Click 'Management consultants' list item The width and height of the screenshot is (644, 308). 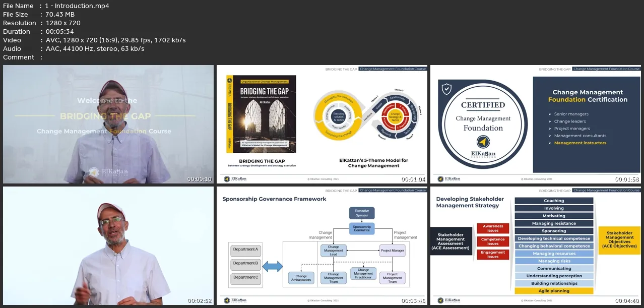pos(580,136)
